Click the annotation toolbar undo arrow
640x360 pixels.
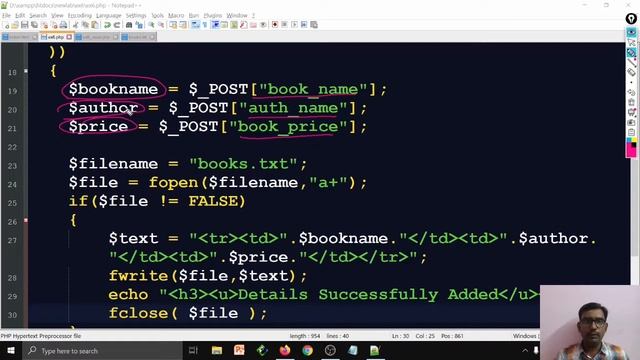631,92
